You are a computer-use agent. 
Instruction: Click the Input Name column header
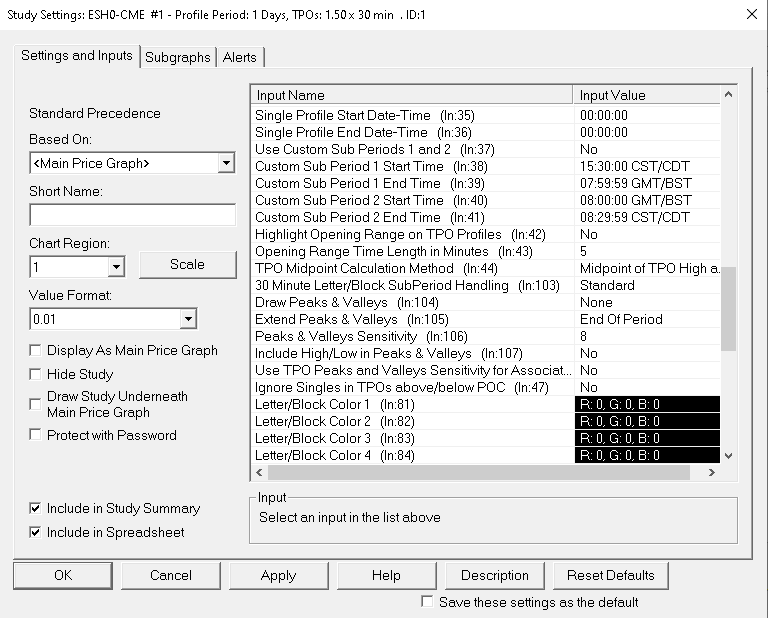[411, 95]
